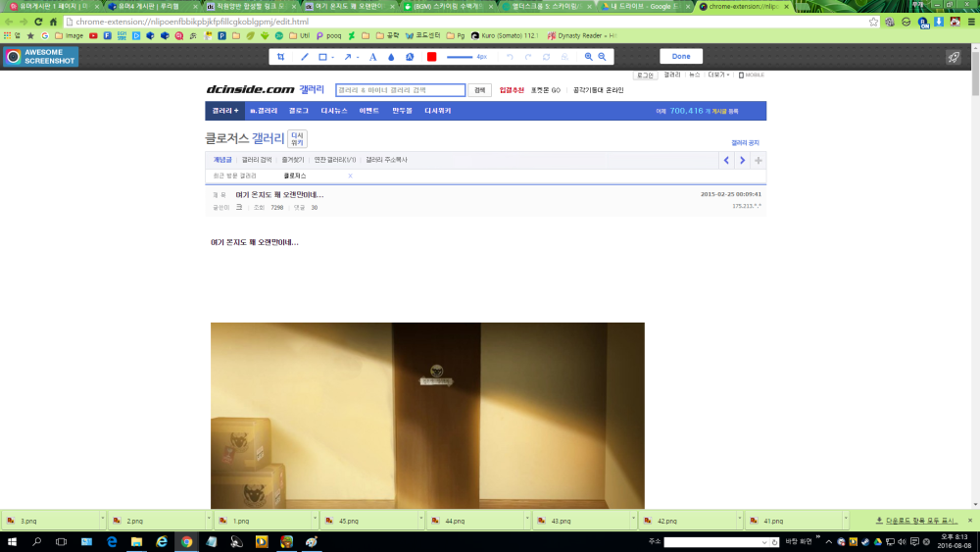Activate the Text tool (A icon)
This screenshot has width=980, height=552.
click(373, 57)
